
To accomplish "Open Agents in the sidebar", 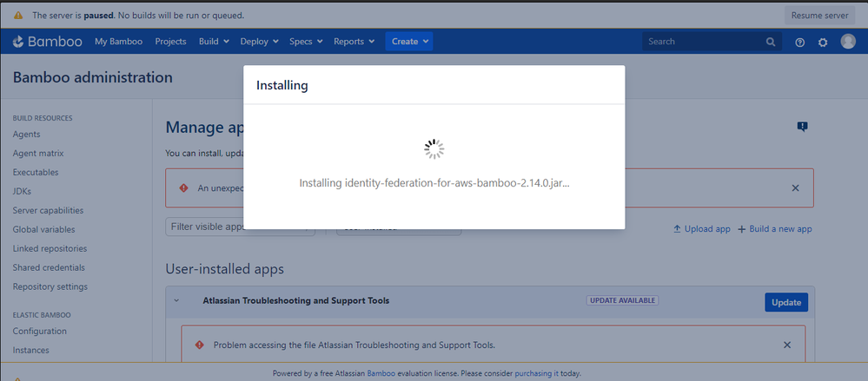I will 27,135.
